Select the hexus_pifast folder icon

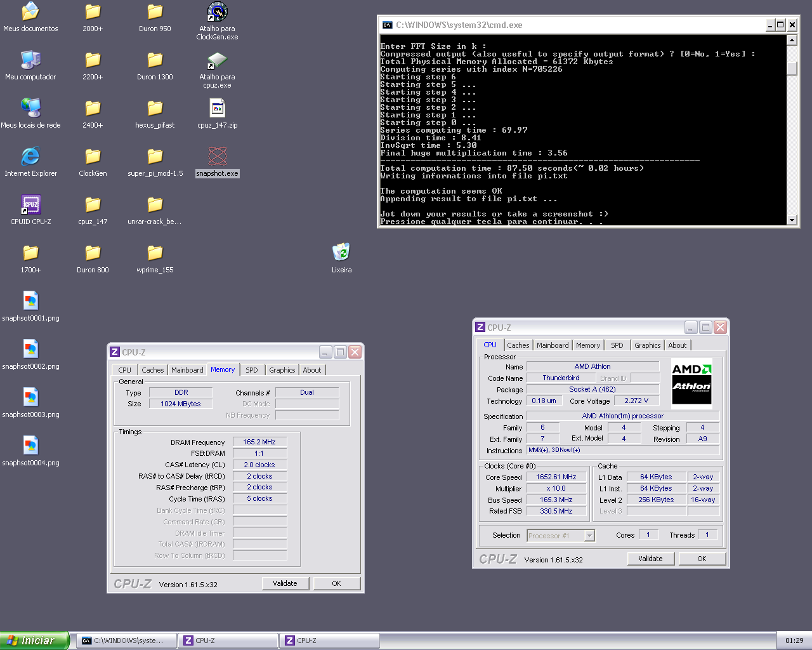[x=155, y=114]
